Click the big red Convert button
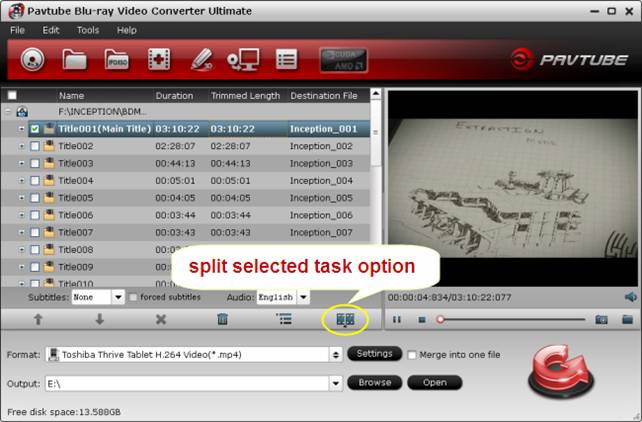Viewport: 642px width, 422px height. click(561, 372)
